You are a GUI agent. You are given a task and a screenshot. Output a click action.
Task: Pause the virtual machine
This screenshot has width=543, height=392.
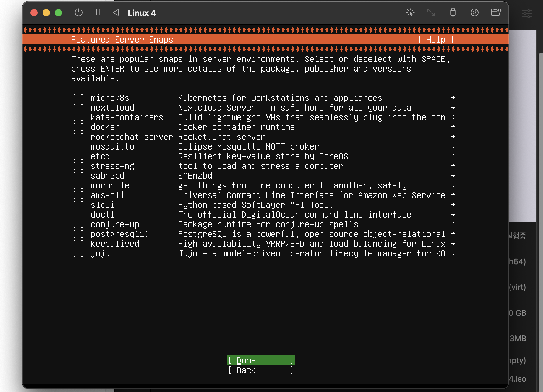[x=98, y=12]
